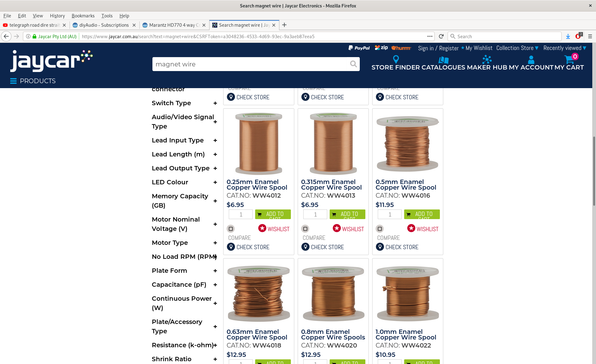The width and height of the screenshot is (596, 364).
Task: Reload the page with refresh icon
Action: tap(441, 36)
